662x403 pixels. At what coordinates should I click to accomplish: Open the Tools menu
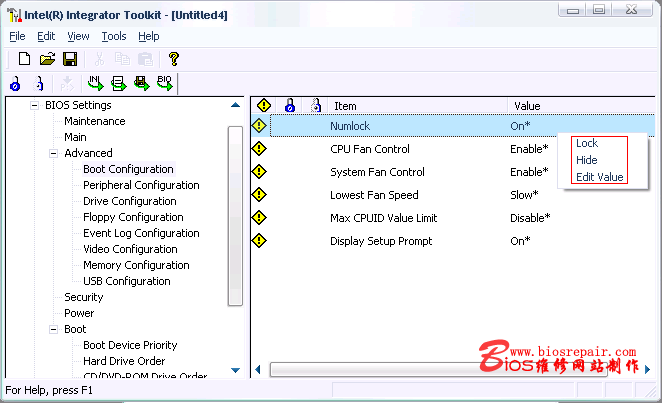(114, 36)
